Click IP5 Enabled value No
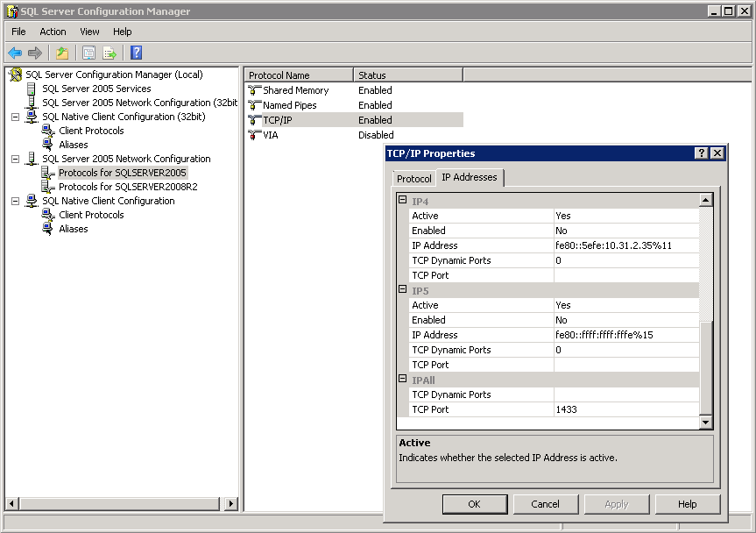This screenshot has height=533, width=756. click(x=626, y=320)
